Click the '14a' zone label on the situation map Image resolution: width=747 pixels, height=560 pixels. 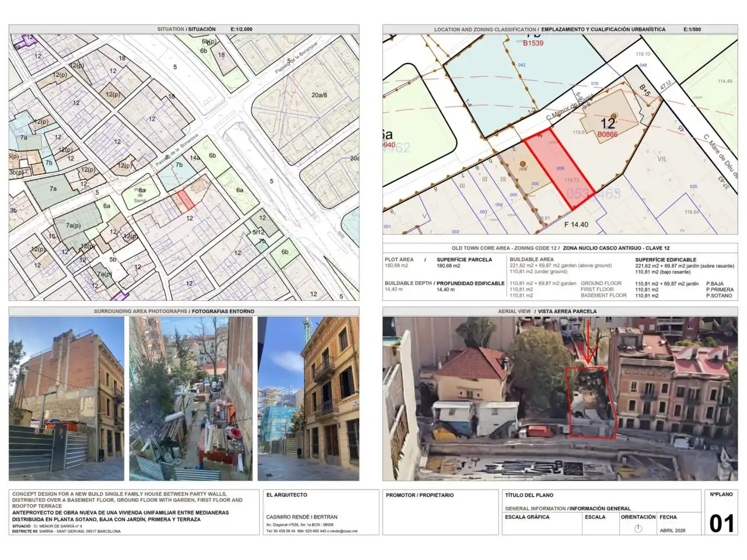click(195, 157)
